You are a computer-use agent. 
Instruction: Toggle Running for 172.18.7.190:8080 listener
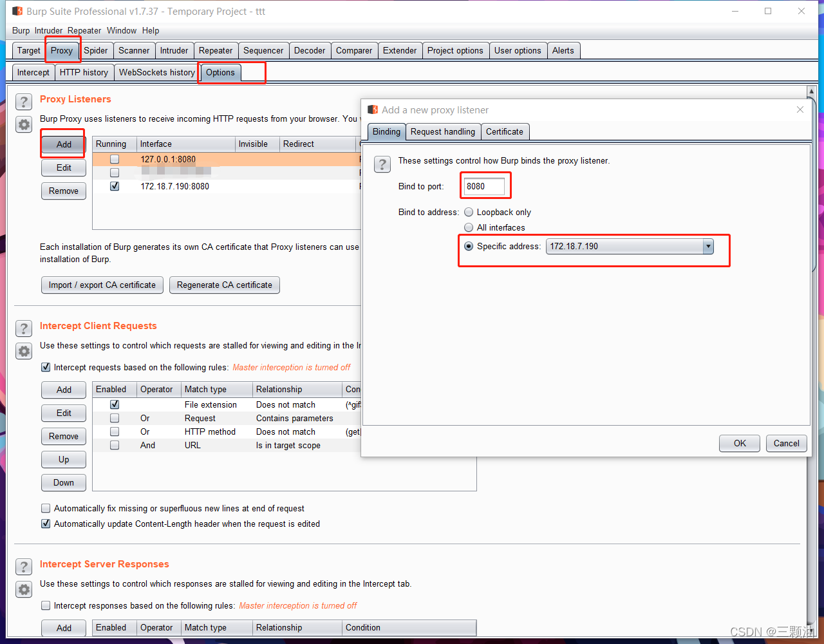click(115, 186)
